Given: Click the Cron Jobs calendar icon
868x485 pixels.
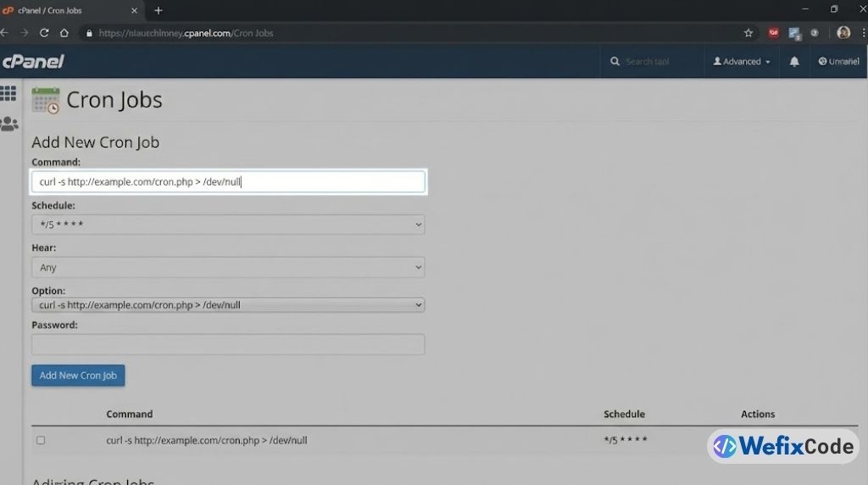Looking at the screenshot, I should [46, 100].
